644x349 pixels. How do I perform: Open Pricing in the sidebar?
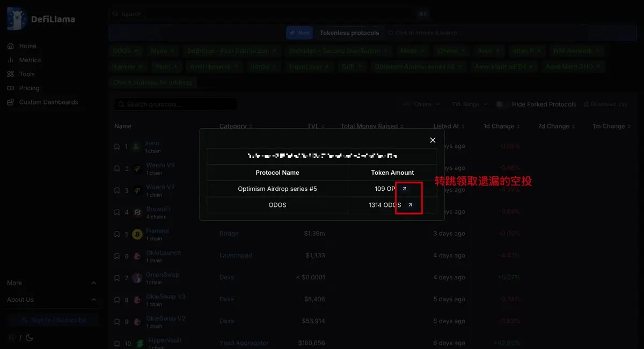pos(29,88)
